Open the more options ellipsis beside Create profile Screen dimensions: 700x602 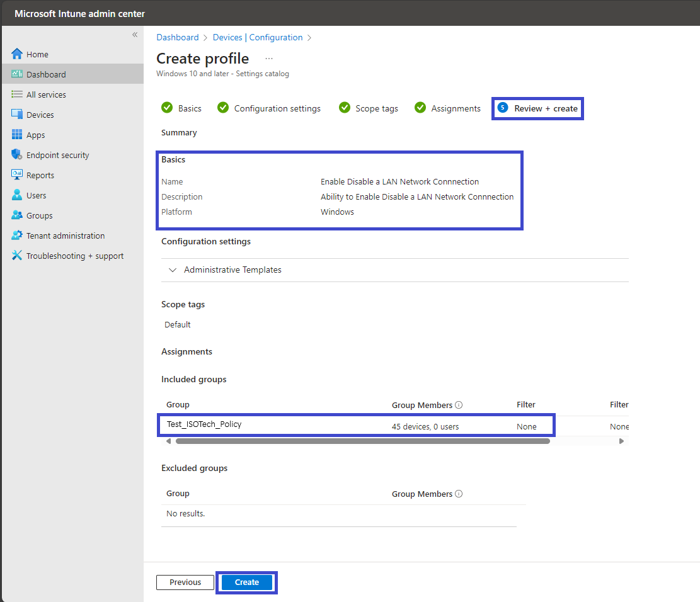pos(269,59)
